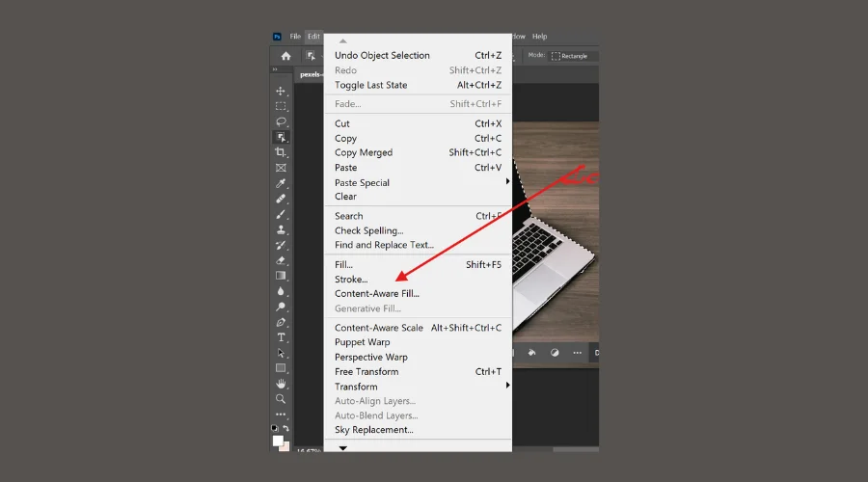868x482 pixels.
Task: Choose Content-Aware Fill...
Action: pos(418,294)
